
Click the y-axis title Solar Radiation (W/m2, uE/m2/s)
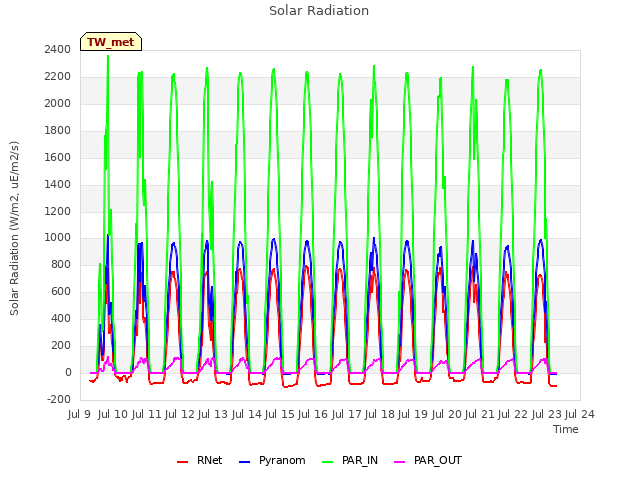(14, 228)
